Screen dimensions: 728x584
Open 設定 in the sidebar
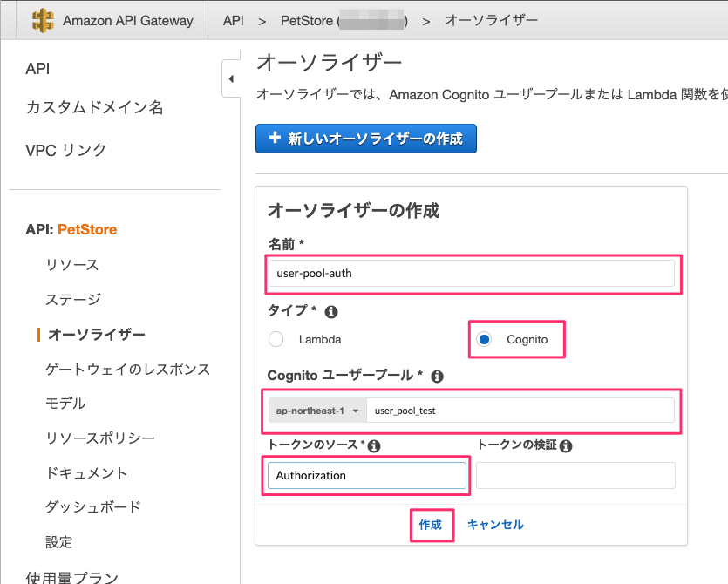[59, 542]
